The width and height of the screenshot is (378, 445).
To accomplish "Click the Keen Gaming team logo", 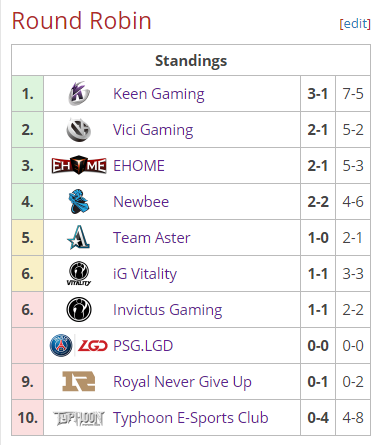I will [79, 94].
